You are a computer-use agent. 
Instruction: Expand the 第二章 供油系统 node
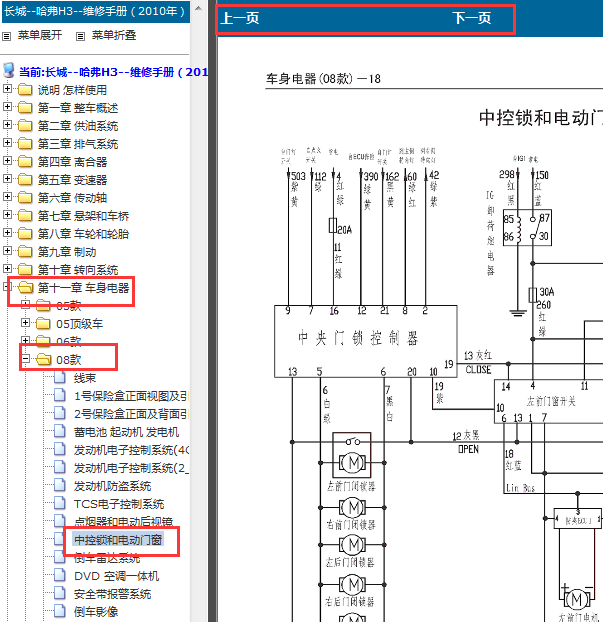point(7,125)
